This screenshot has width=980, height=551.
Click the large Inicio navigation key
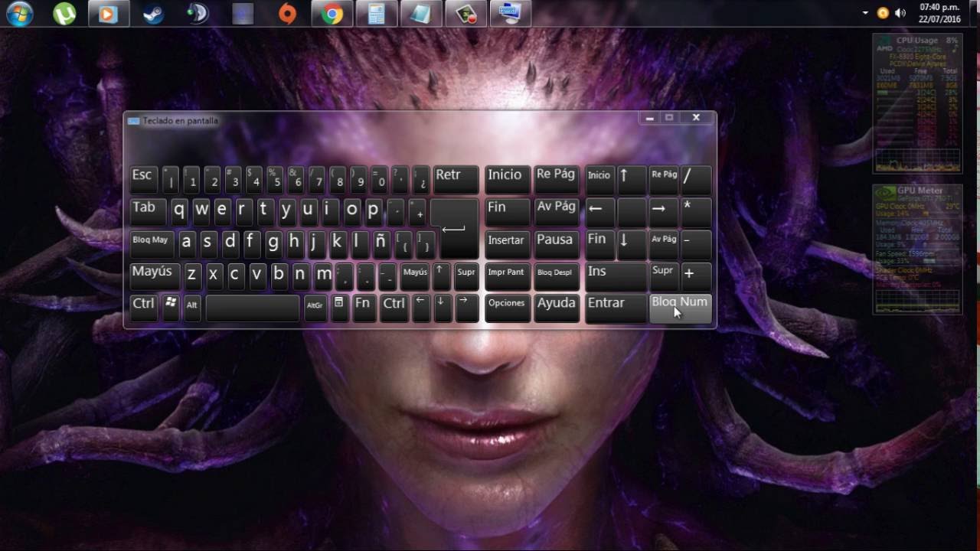point(507,180)
